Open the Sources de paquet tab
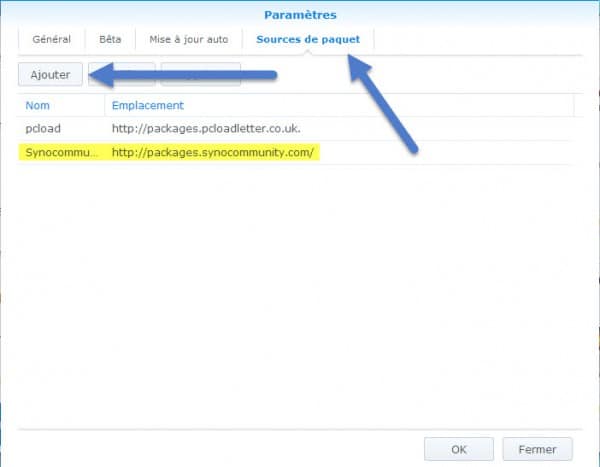 (x=308, y=40)
